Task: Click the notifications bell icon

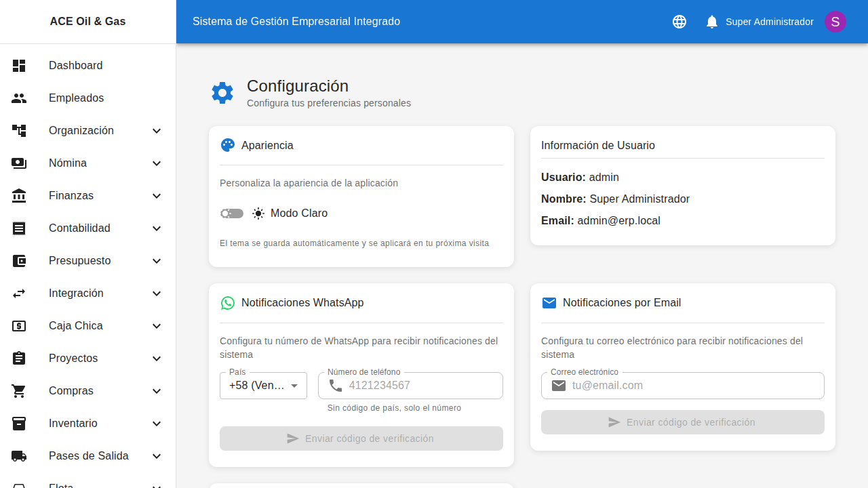Action: [711, 22]
